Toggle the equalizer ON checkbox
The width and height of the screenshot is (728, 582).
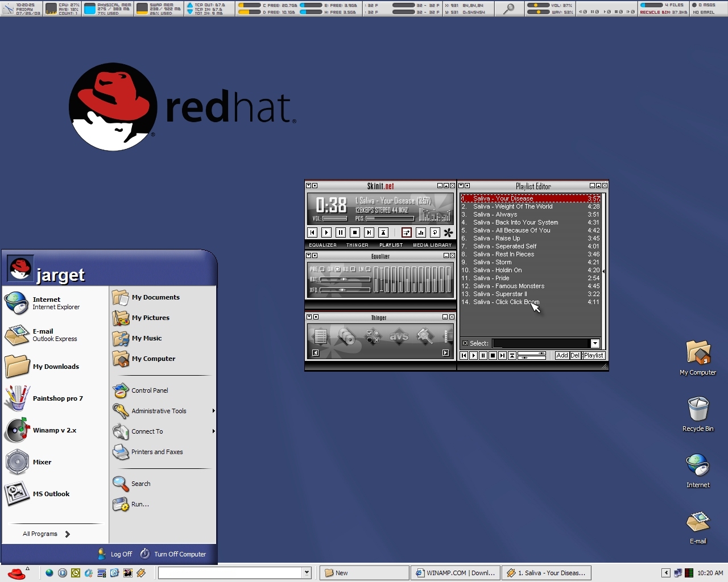click(x=337, y=269)
